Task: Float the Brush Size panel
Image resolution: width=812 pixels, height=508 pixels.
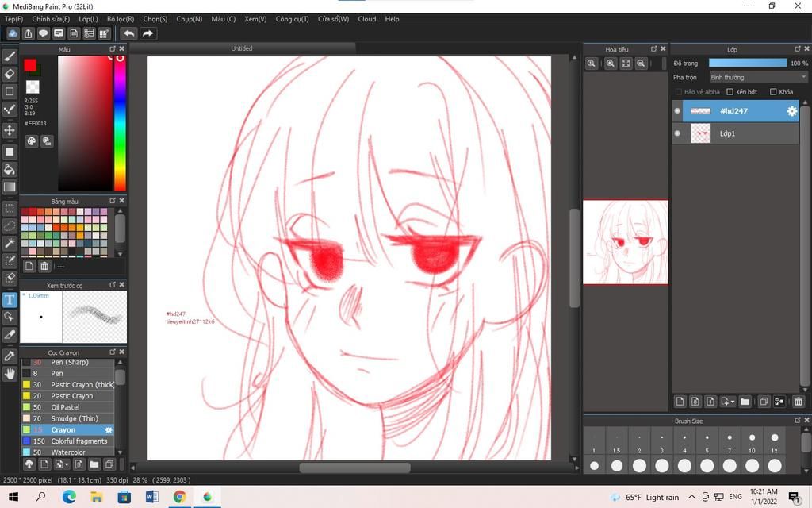Action: (x=798, y=421)
